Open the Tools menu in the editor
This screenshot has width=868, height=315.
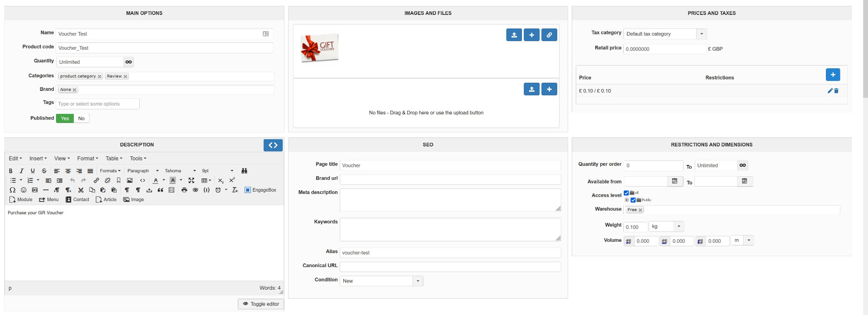point(138,159)
